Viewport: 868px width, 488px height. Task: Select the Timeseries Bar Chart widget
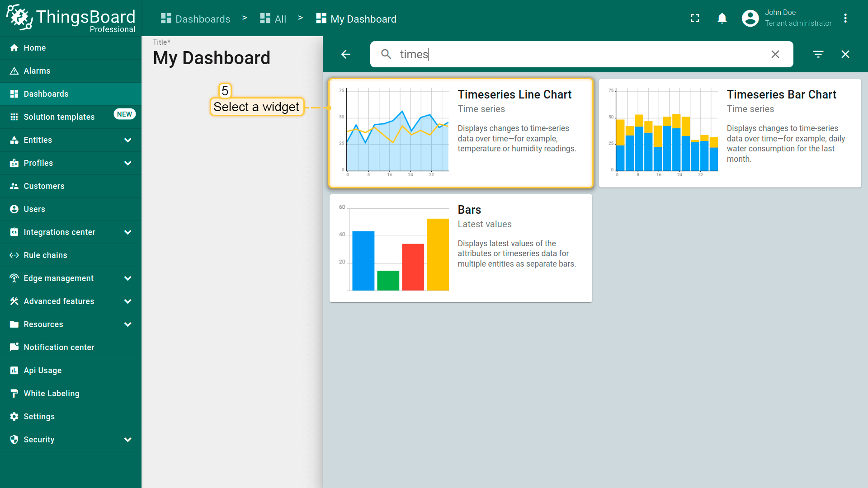730,133
